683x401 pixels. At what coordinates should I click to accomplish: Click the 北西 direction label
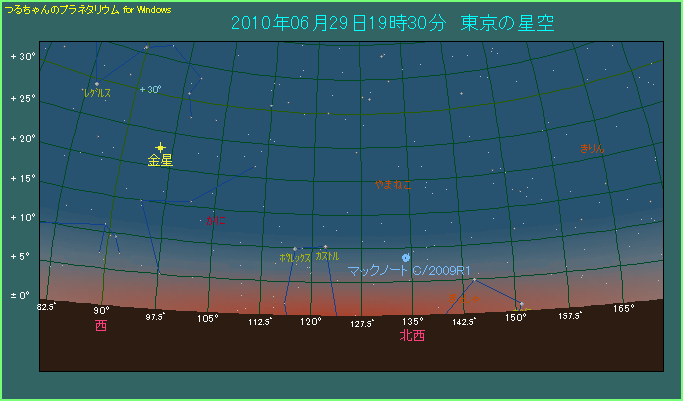[x=412, y=336]
